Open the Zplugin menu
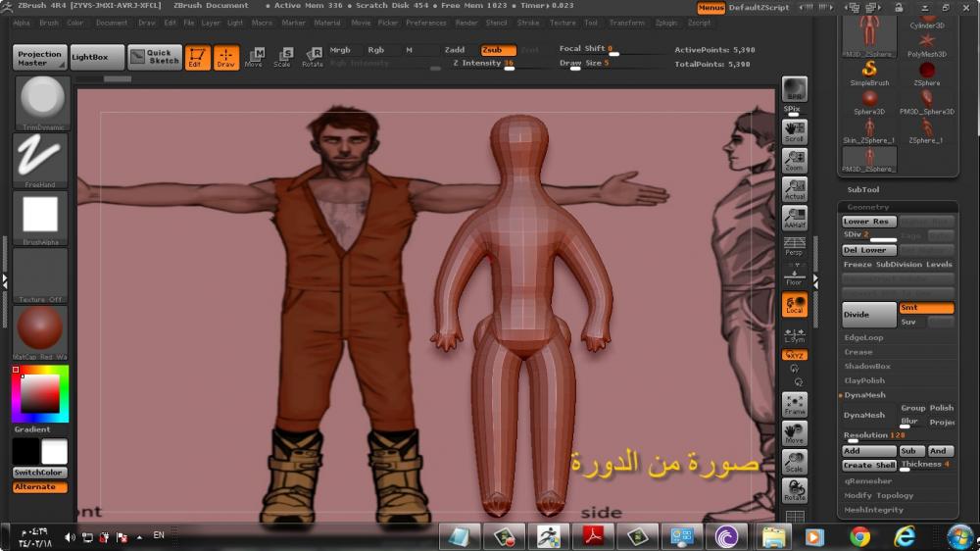 (665, 23)
